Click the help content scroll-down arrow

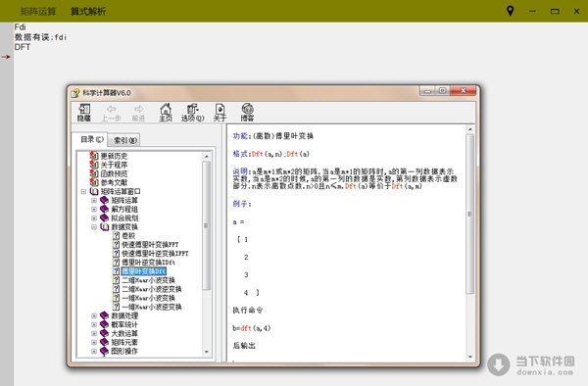(x=469, y=357)
